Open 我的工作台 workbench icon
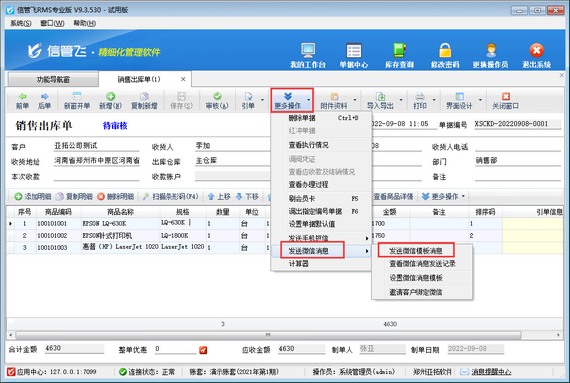The image size is (570, 383). click(x=308, y=51)
